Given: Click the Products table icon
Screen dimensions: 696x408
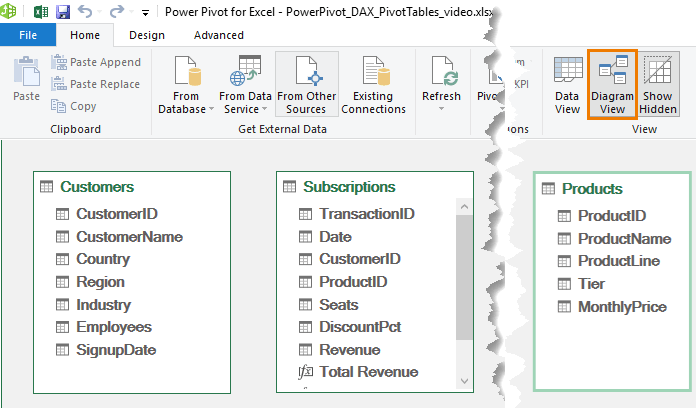Looking at the screenshot, I should [x=549, y=189].
